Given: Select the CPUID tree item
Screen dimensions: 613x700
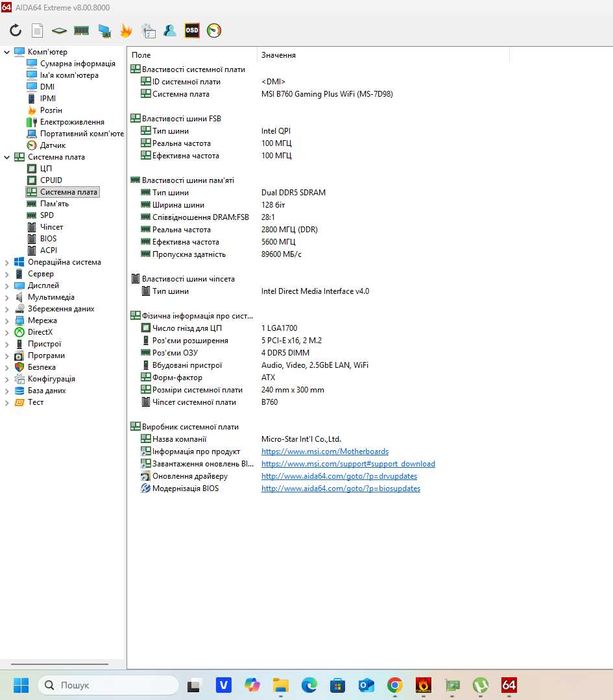Looking at the screenshot, I should pyautogui.click(x=51, y=180).
